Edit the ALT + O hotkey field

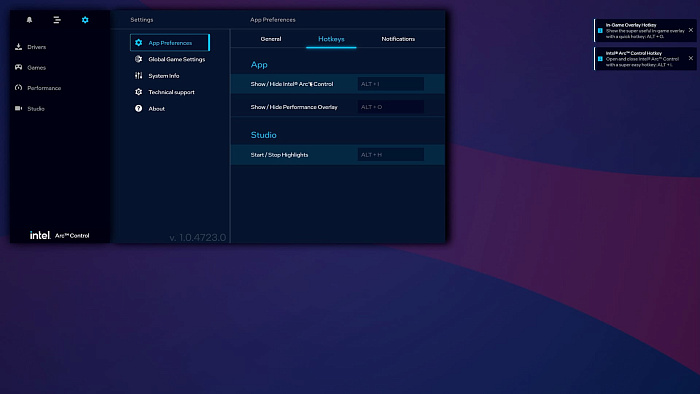[x=391, y=107]
